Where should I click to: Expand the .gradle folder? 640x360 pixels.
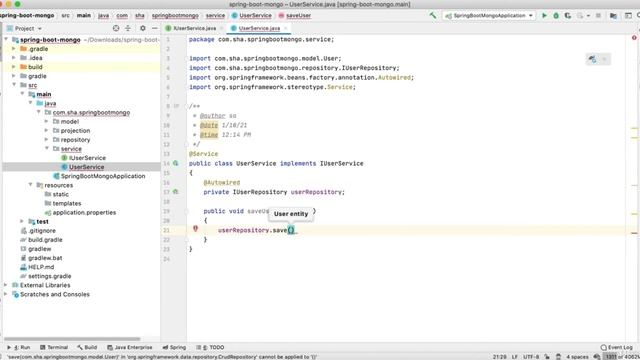(x=14, y=49)
